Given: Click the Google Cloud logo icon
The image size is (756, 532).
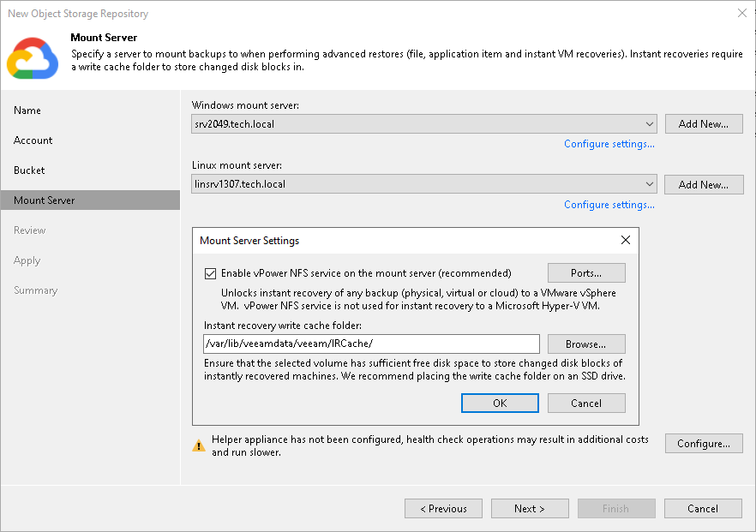Looking at the screenshot, I should pyautogui.click(x=33, y=58).
